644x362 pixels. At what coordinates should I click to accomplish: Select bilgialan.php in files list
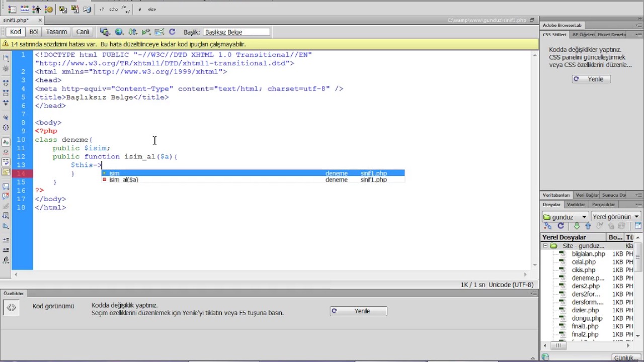pyautogui.click(x=588, y=254)
